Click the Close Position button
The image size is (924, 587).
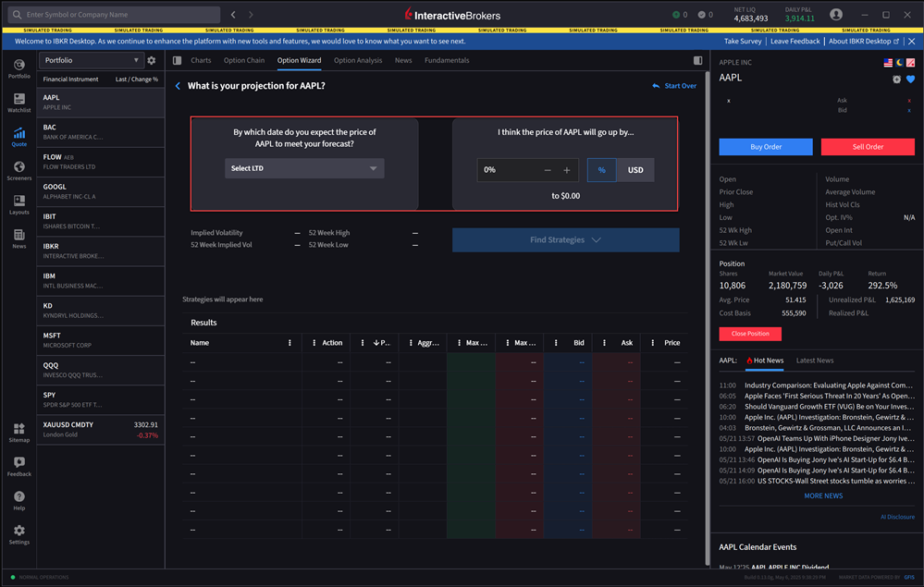tap(750, 334)
